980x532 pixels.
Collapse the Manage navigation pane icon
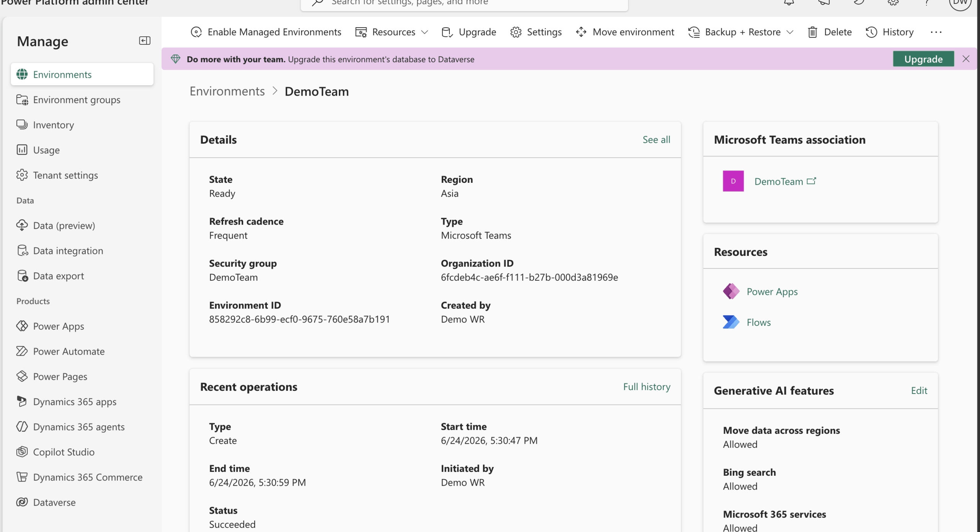(x=145, y=41)
